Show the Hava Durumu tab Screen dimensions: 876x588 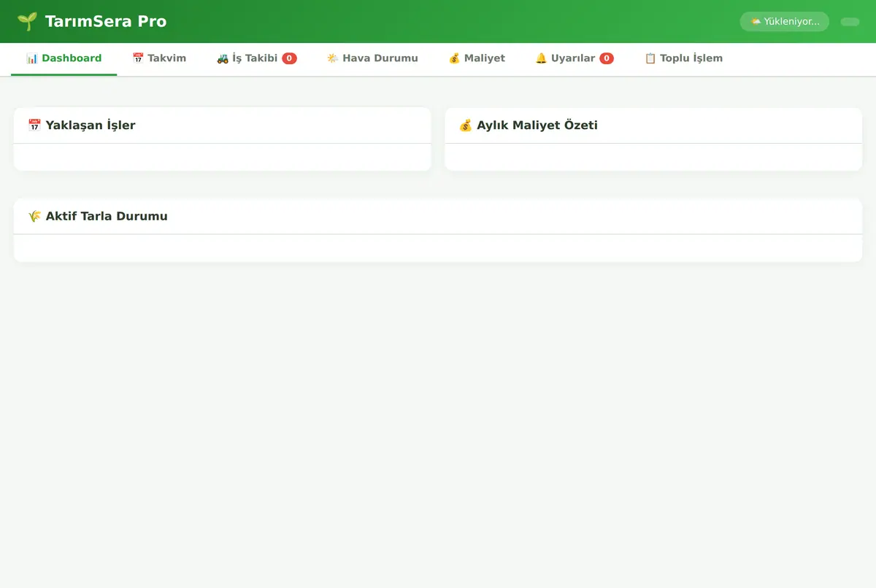(372, 58)
